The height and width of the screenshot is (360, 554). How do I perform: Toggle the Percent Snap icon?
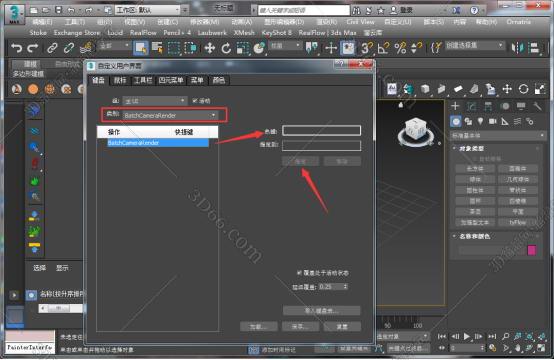(400, 48)
